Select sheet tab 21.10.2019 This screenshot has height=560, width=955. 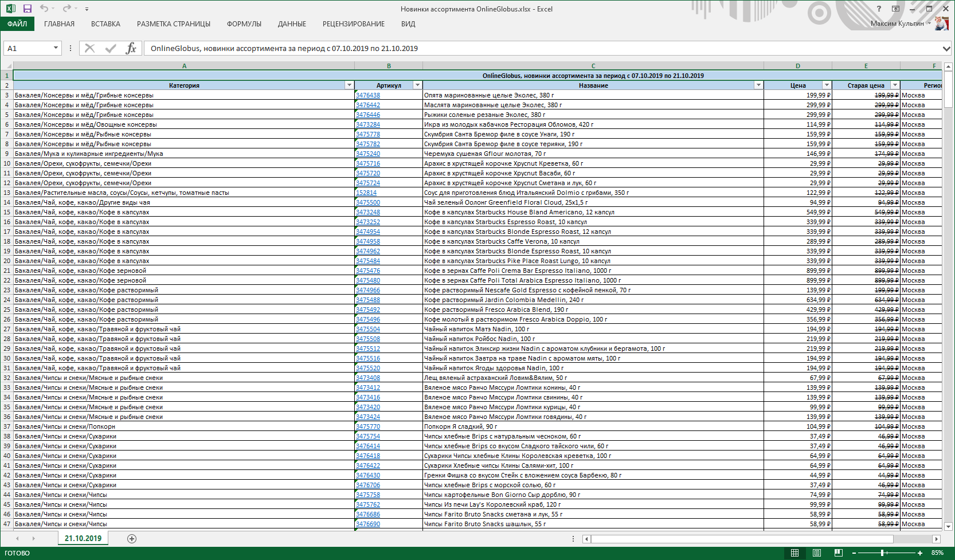coord(83,538)
